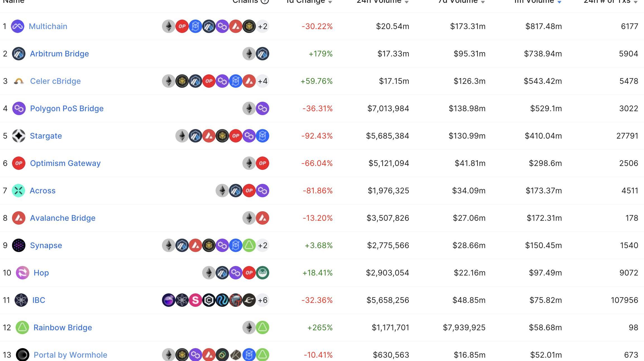Click Polygon chain icon in Polygon PoS Bridge row

coord(263,108)
